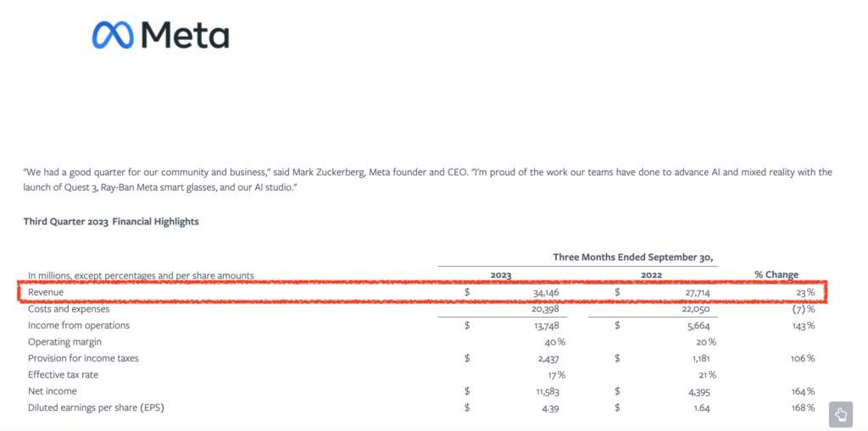Screen dimensions: 868x431
Task: Select the Revenue row label
Action: click(x=47, y=291)
